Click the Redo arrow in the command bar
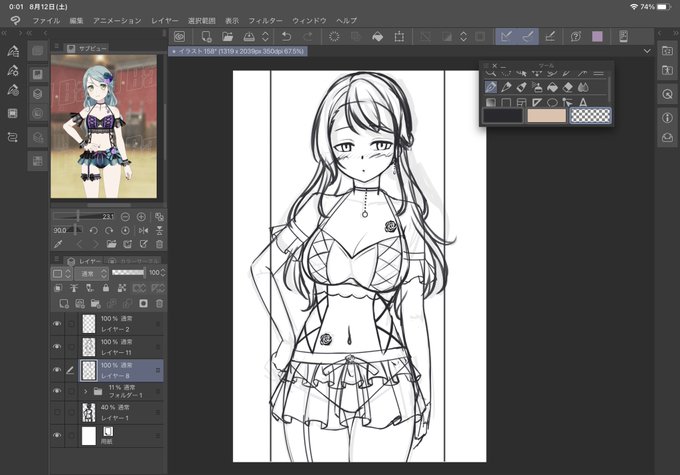This screenshot has height=475, width=680. coord(307,36)
